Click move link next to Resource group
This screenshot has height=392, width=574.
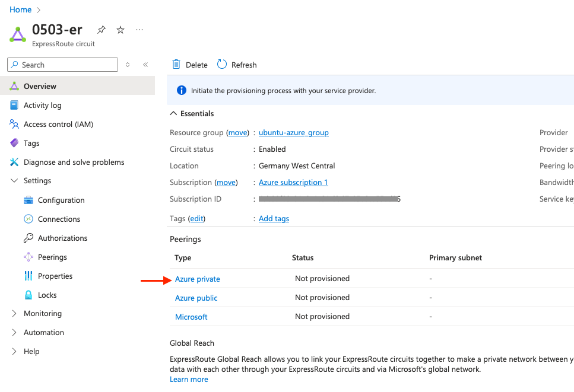[x=237, y=133]
